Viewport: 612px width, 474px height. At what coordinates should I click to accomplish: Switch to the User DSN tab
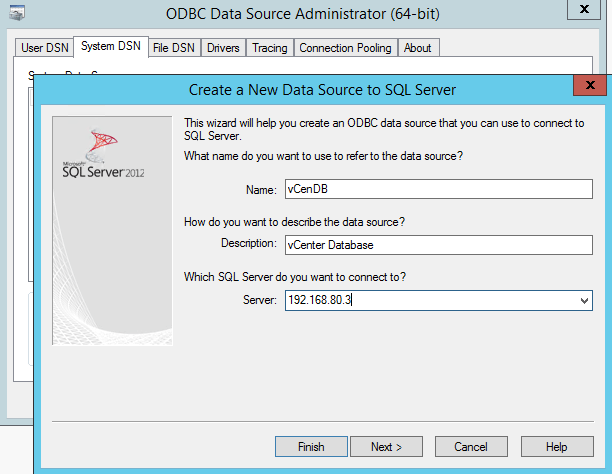tap(44, 48)
